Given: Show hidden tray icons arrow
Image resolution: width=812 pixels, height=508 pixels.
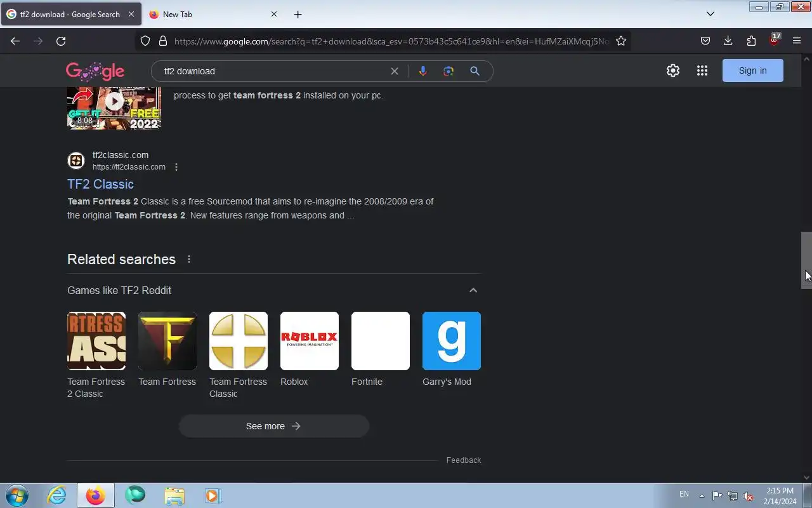Looking at the screenshot, I should pos(702,496).
